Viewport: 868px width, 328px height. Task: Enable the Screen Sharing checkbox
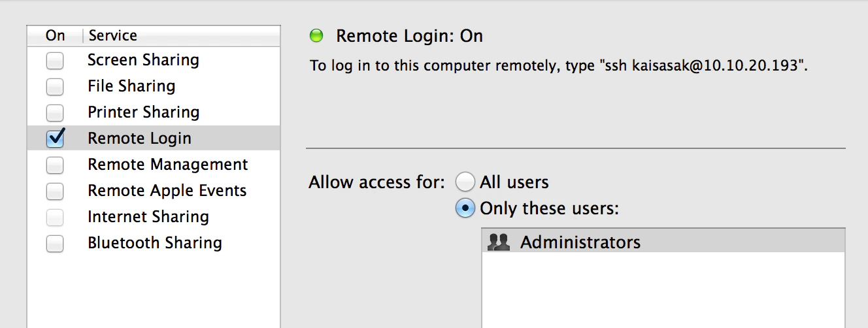click(55, 61)
